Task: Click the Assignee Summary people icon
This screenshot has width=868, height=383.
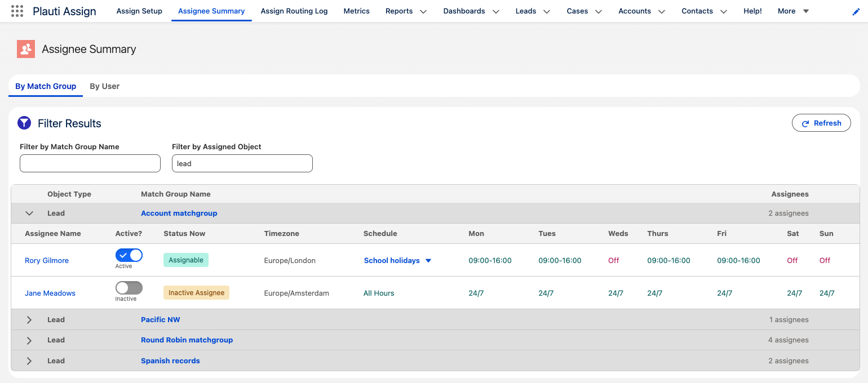Action: [26, 50]
